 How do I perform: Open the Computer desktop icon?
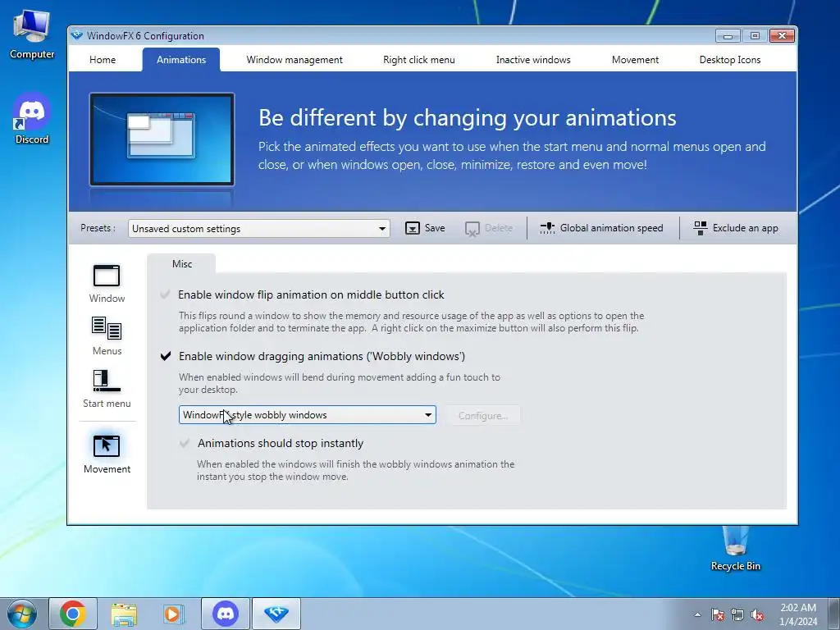click(x=32, y=34)
